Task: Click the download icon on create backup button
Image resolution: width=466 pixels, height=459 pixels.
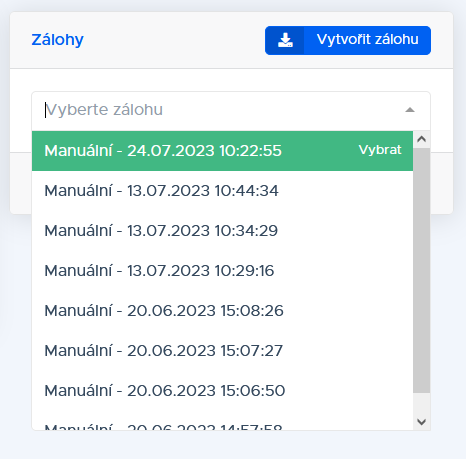Action: [285, 40]
